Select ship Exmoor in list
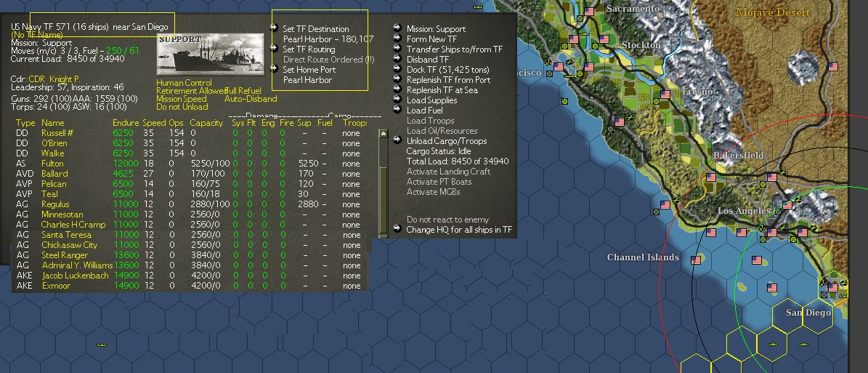Image resolution: width=868 pixels, height=373 pixels. [55, 286]
